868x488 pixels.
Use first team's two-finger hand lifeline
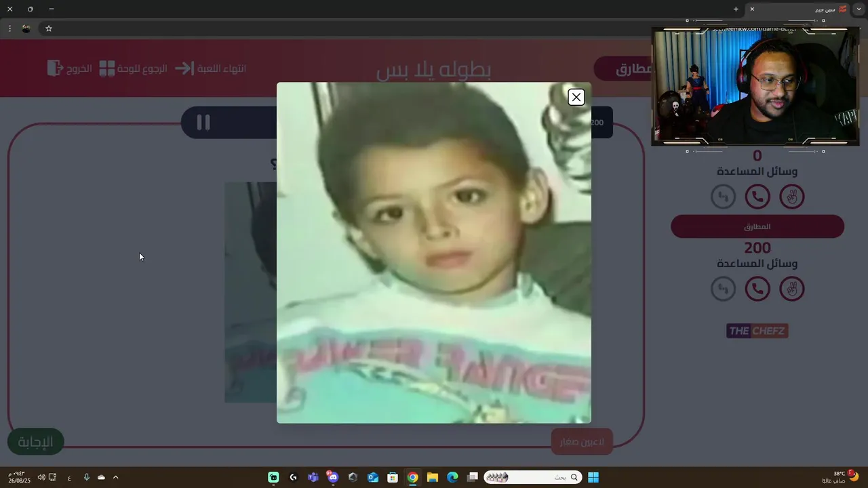point(791,197)
